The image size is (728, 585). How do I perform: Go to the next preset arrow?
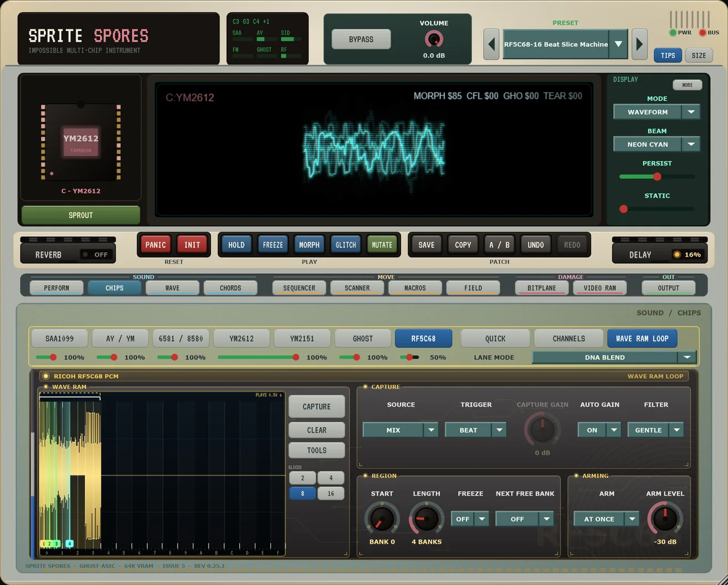coord(639,44)
